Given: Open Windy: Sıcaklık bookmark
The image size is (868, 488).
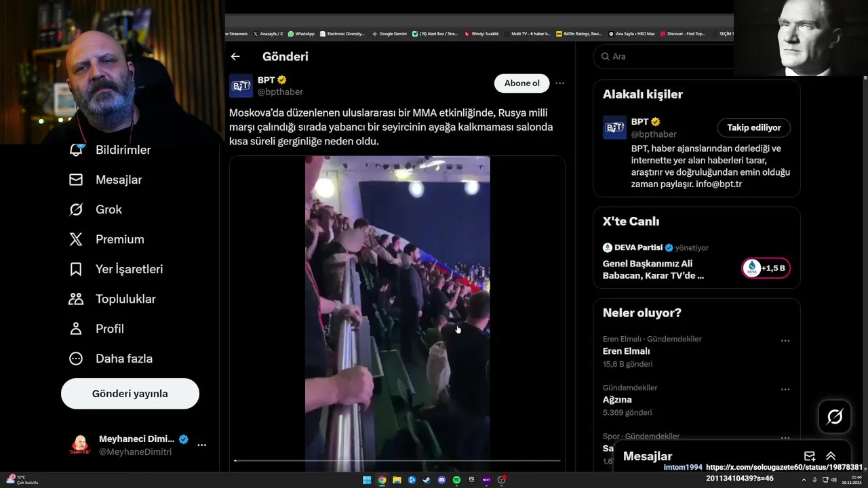Looking at the screenshot, I should pos(481,34).
